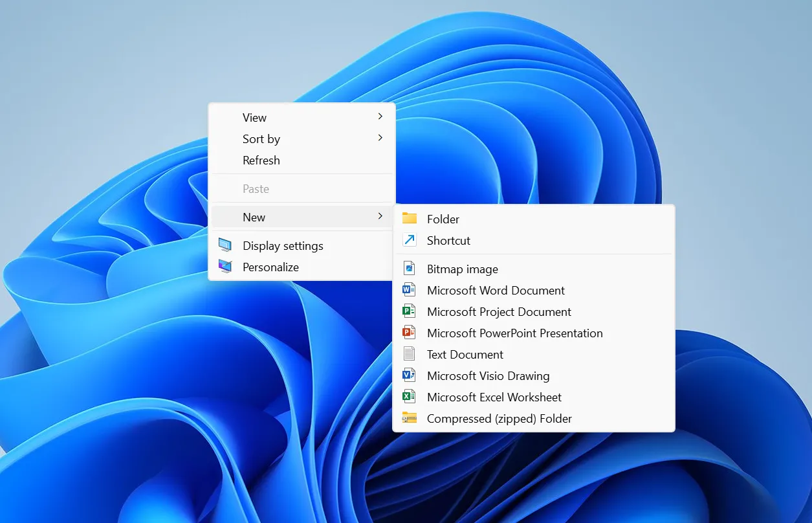Image resolution: width=812 pixels, height=523 pixels.
Task: Expand the Sort by submenu chevron
Action: pyautogui.click(x=381, y=139)
